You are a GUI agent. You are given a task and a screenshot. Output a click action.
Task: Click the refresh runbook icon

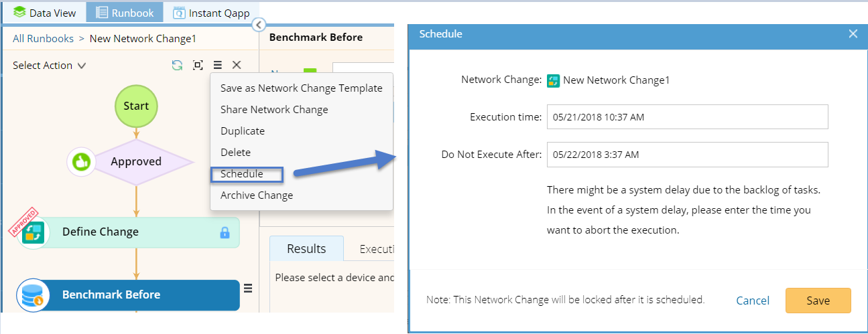click(177, 65)
